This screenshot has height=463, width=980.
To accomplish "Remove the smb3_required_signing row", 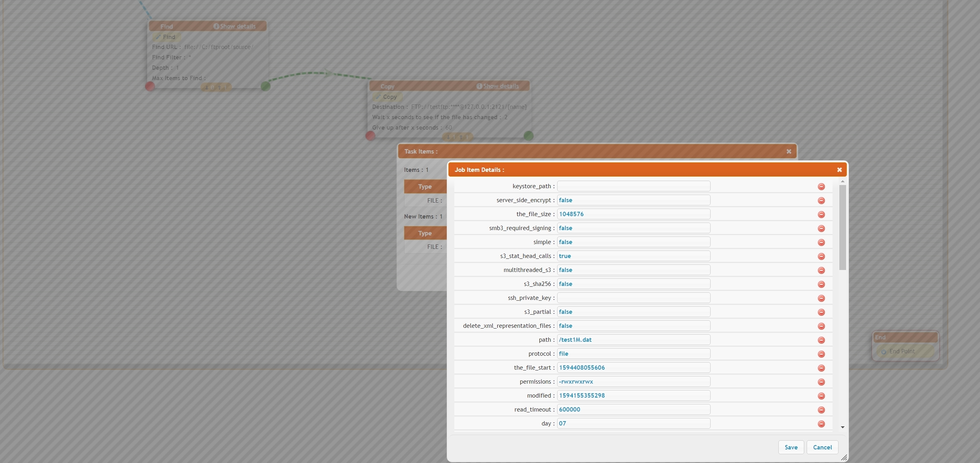I will pyautogui.click(x=821, y=229).
